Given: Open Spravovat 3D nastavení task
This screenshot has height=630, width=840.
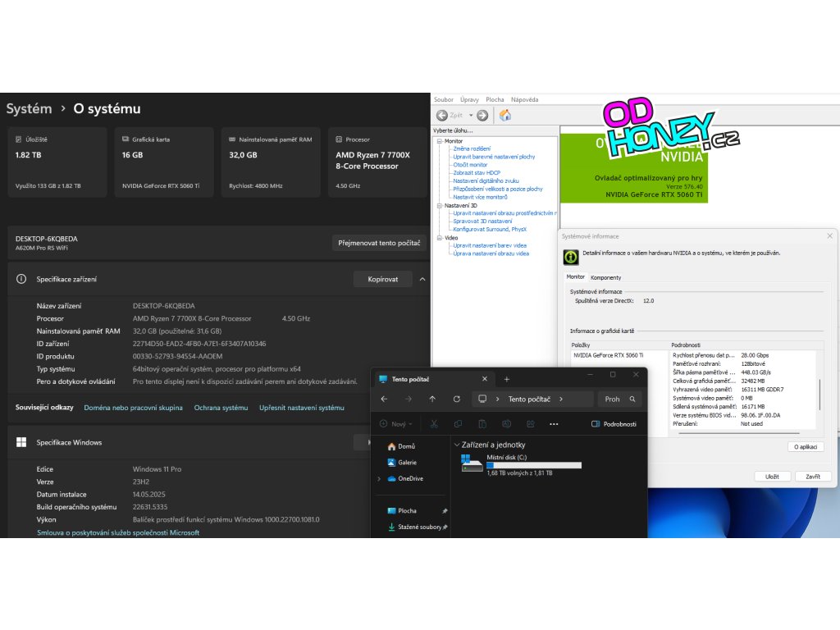Looking at the screenshot, I should click(x=482, y=221).
